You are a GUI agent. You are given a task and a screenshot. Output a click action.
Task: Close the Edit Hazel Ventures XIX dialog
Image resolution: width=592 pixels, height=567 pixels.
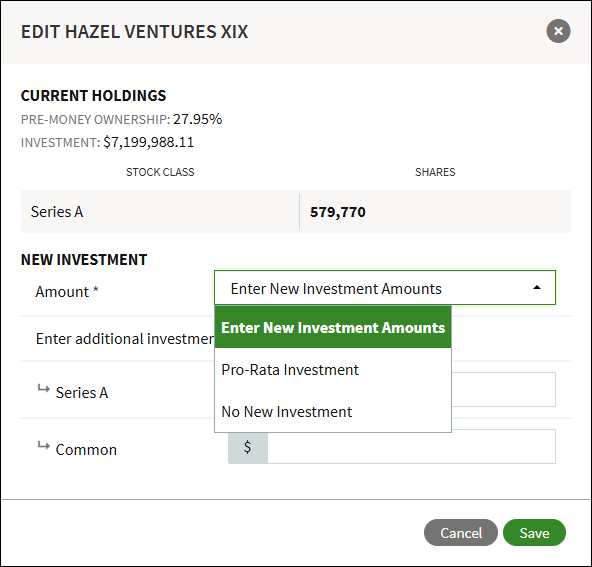tap(558, 31)
